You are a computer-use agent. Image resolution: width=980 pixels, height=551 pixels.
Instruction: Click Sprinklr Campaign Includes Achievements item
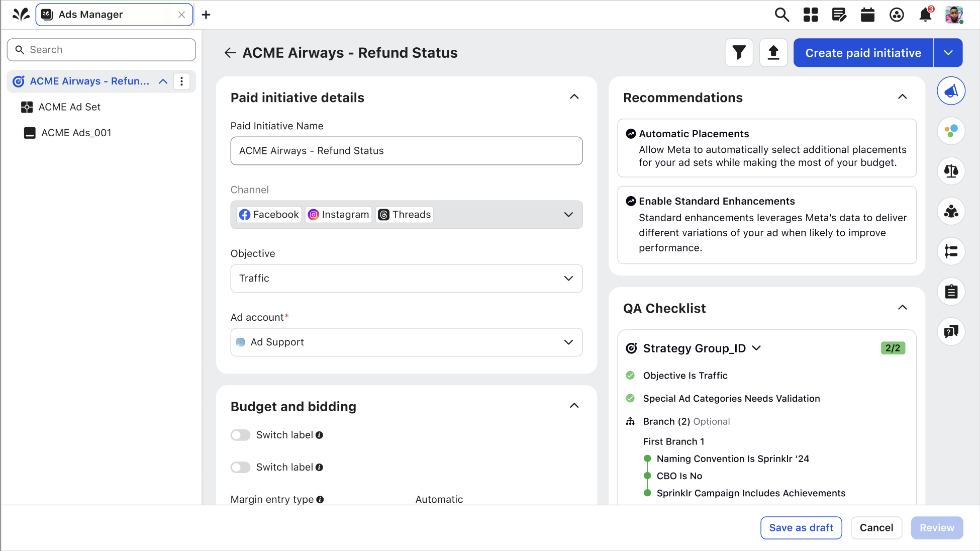point(751,493)
